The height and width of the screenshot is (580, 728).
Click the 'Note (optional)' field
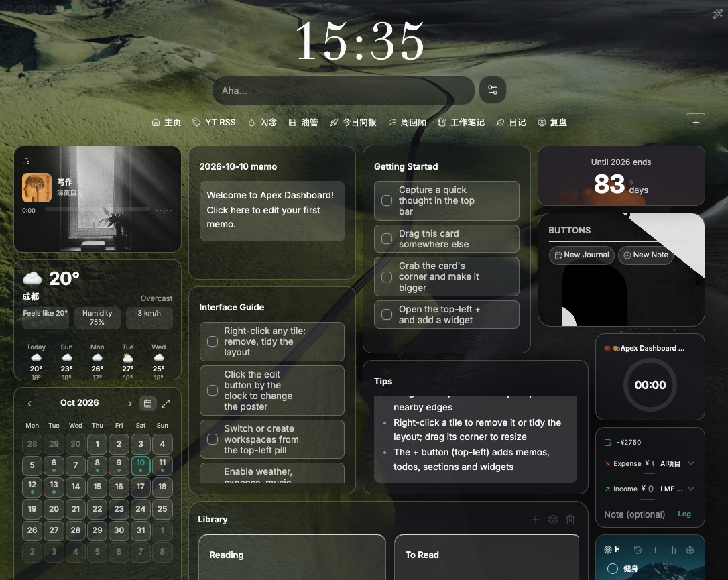pos(635,514)
